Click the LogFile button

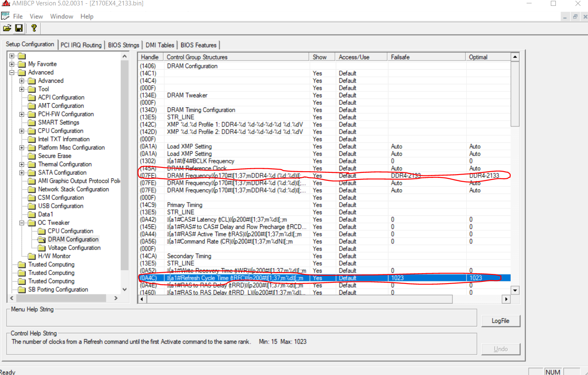[500, 321]
